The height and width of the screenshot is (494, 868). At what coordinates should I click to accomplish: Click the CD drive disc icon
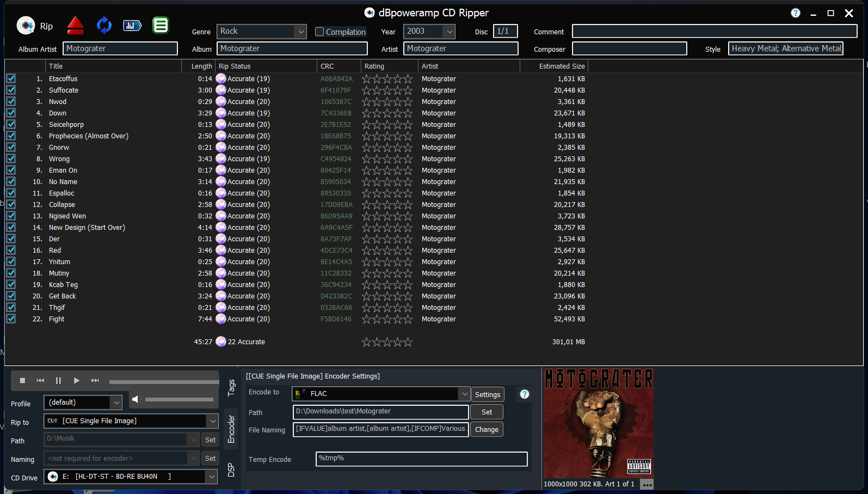(53, 477)
